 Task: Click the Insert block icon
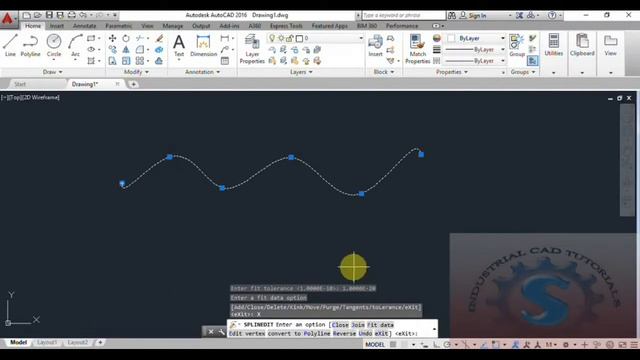coord(375,45)
